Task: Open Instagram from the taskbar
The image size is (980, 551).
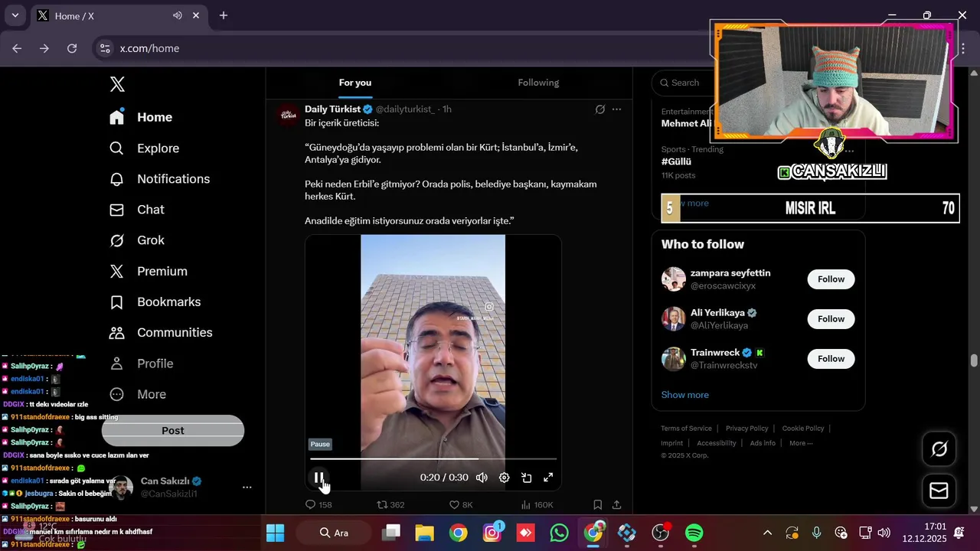Action: pos(492,533)
